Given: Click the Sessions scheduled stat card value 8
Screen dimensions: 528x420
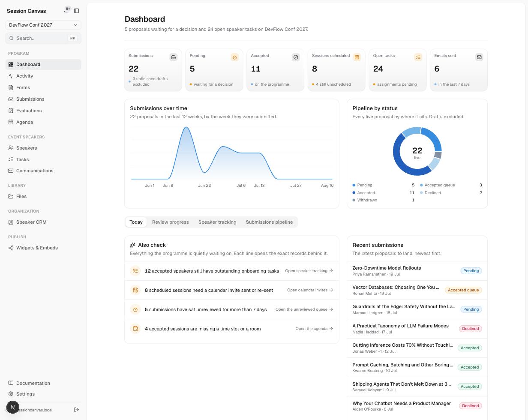Looking at the screenshot, I should (315, 69).
